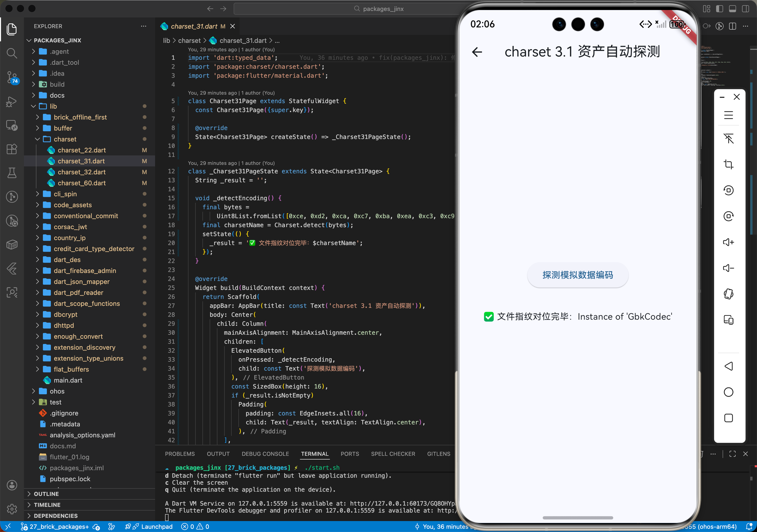This screenshot has width=757, height=532.
Task: Expand the OUTLINE section
Action: (46, 493)
